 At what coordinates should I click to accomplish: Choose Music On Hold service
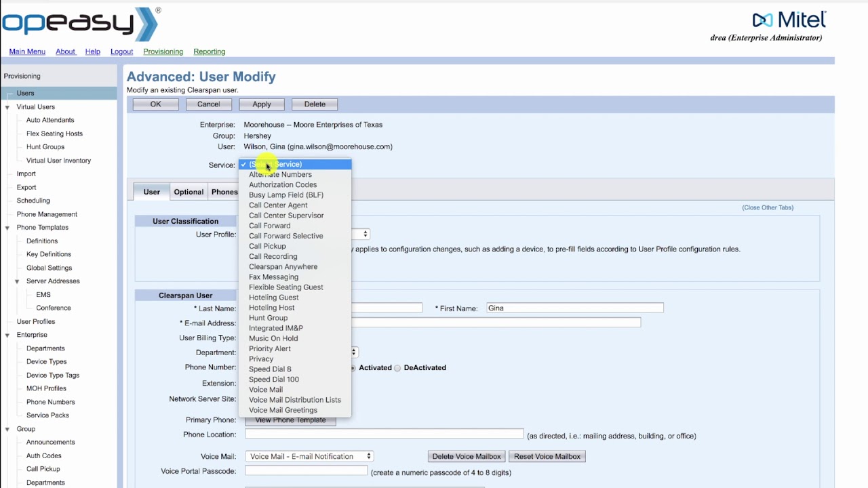[295, 338]
